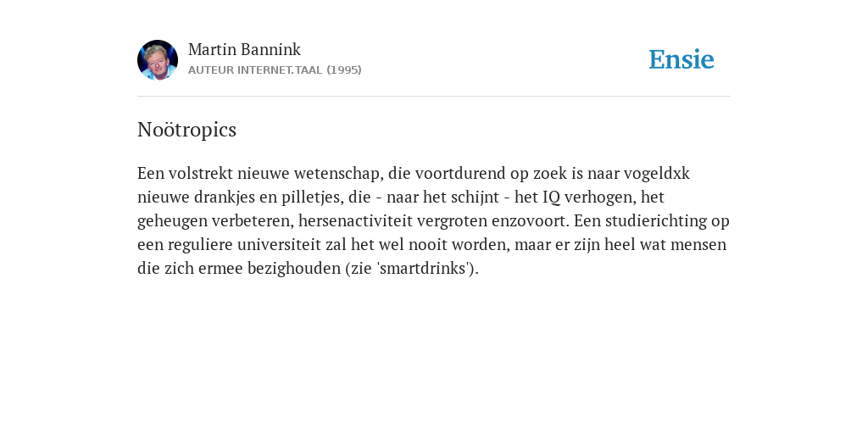The width and height of the screenshot is (868, 434).
Task: Select the author name Martin Bannink
Action: (244, 49)
